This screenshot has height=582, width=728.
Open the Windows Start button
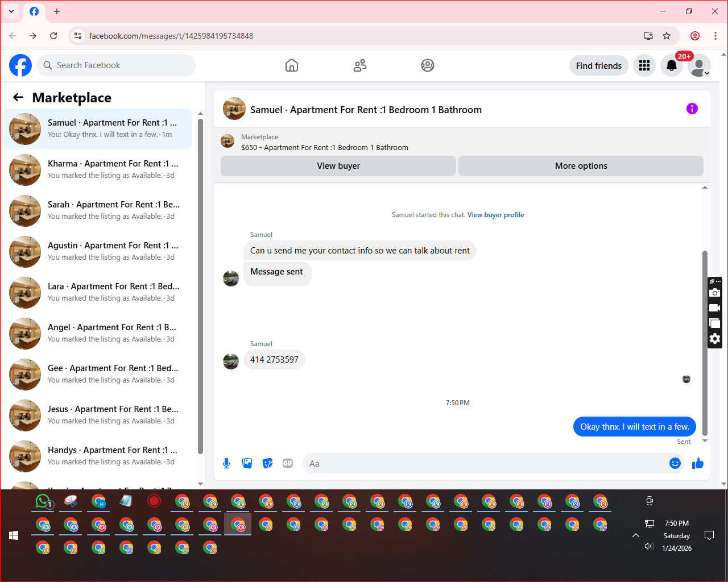[14, 535]
